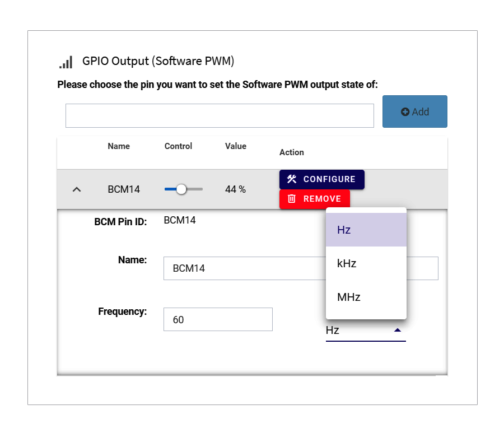Click the trash icon on Remove button

click(x=292, y=199)
